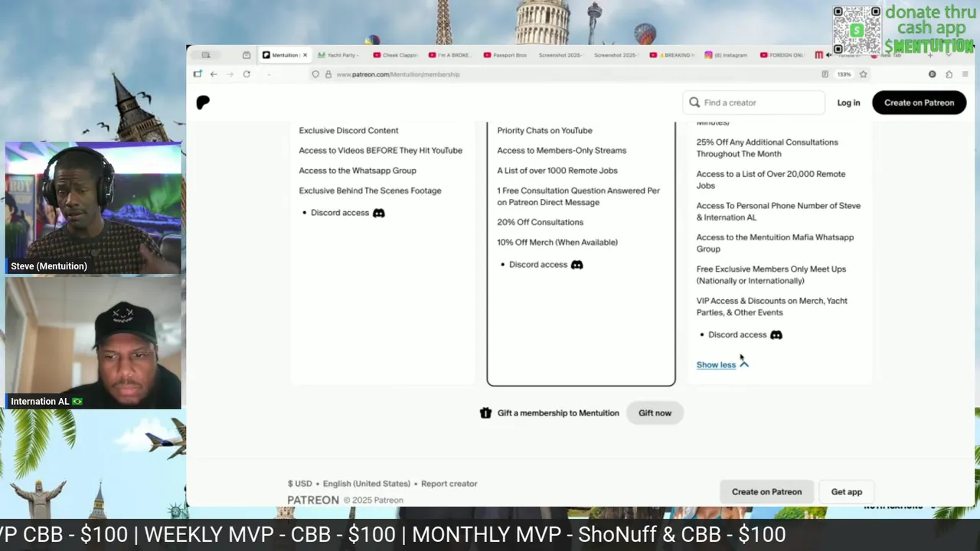Click the shield icon in address bar
980x551 pixels.
tap(315, 74)
